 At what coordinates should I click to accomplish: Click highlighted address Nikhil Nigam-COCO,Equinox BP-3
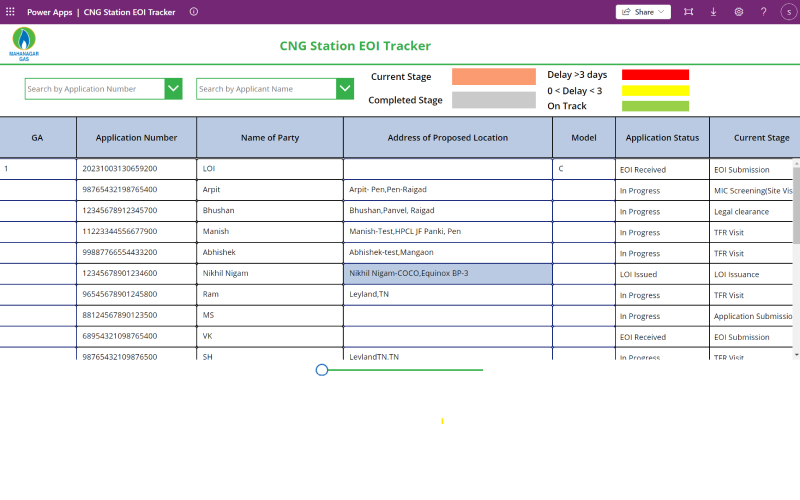tap(448, 273)
